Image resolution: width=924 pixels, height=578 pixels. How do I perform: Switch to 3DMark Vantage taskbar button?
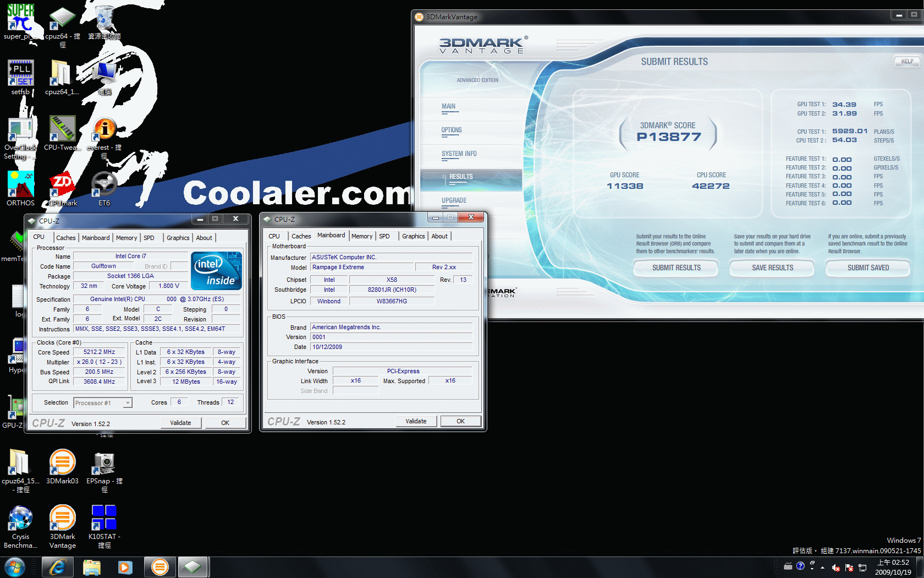(159, 567)
